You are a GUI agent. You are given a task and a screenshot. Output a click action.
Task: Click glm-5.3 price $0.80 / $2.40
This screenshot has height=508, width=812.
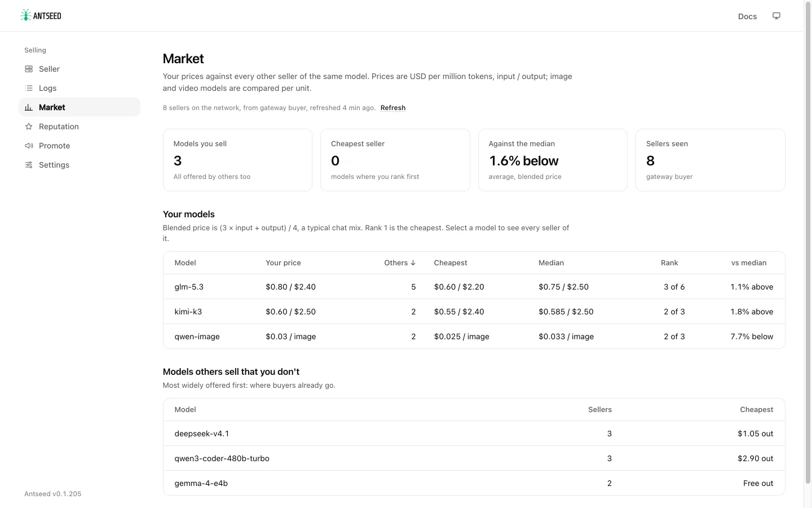[x=290, y=287]
